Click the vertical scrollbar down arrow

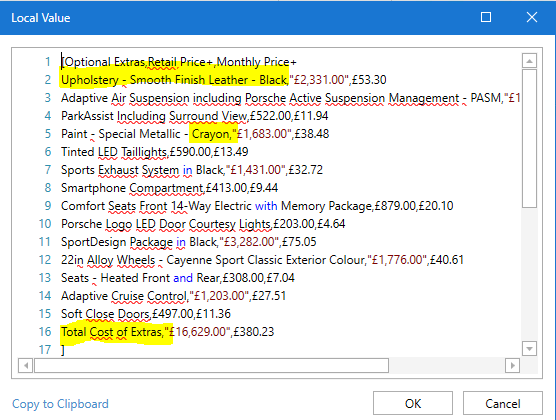[529, 348]
